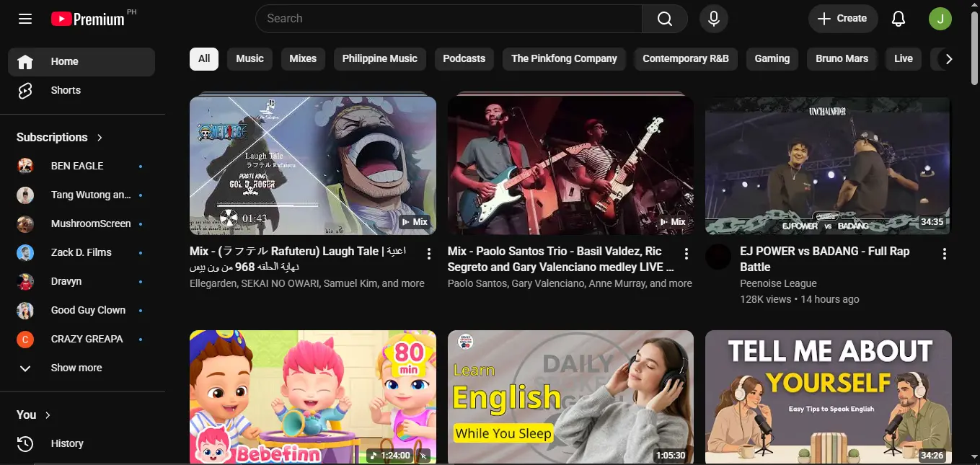980x465 pixels.
Task: Open Paolo Santos Trio mix title
Action: click(x=561, y=259)
